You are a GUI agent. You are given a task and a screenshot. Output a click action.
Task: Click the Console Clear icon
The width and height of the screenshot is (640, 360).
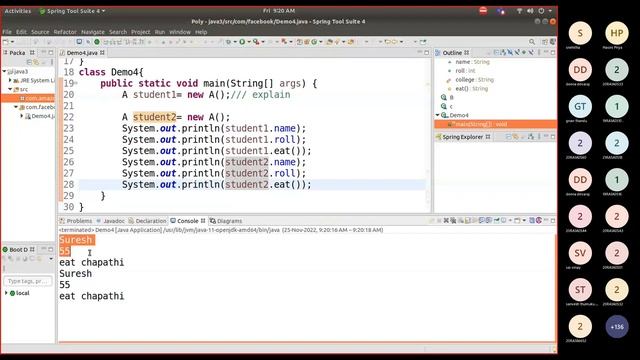pyautogui.click(x=461, y=220)
